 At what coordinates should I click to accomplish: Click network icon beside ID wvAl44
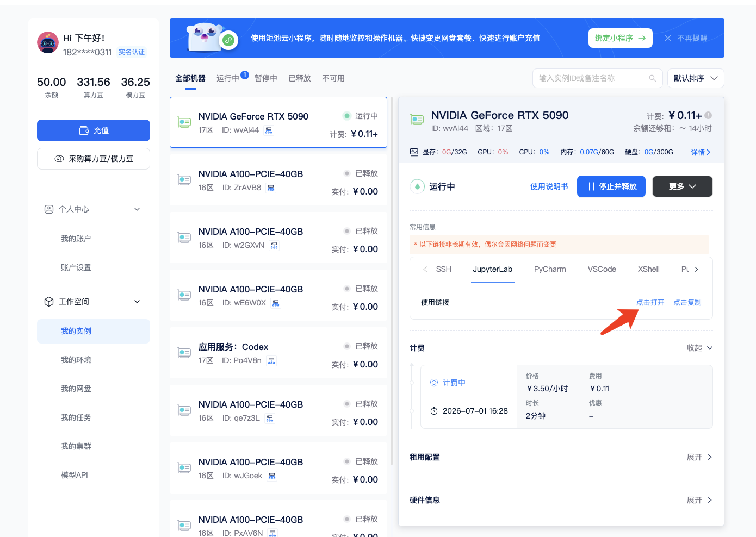(269, 130)
